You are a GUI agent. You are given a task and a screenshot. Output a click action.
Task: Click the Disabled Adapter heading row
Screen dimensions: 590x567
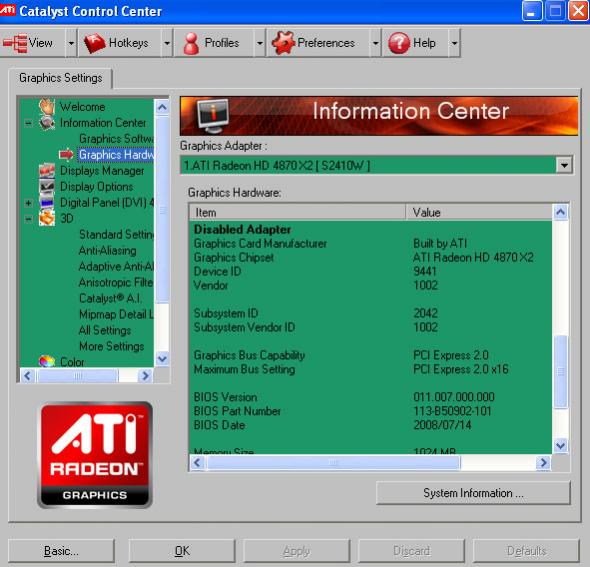pos(242,229)
